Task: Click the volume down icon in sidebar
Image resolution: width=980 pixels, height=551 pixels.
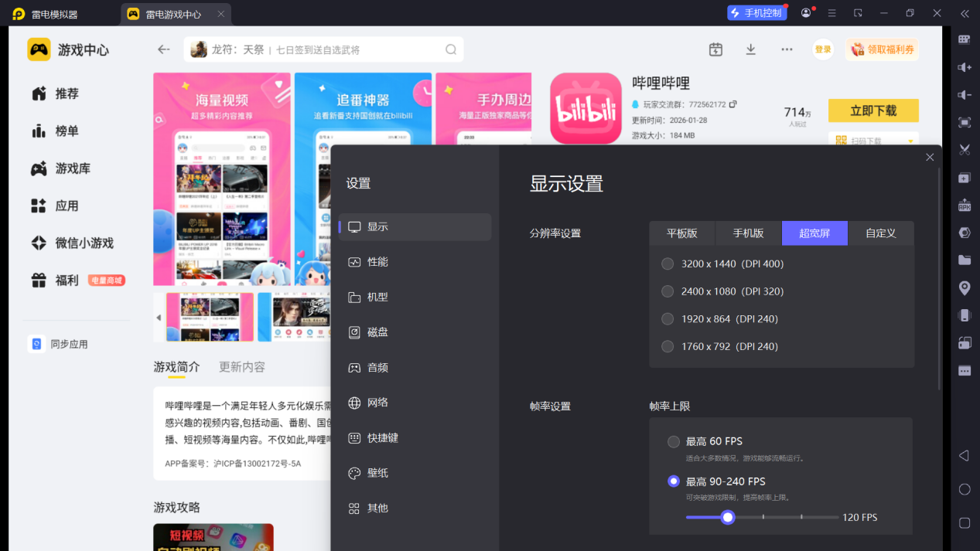Action: click(x=965, y=95)
